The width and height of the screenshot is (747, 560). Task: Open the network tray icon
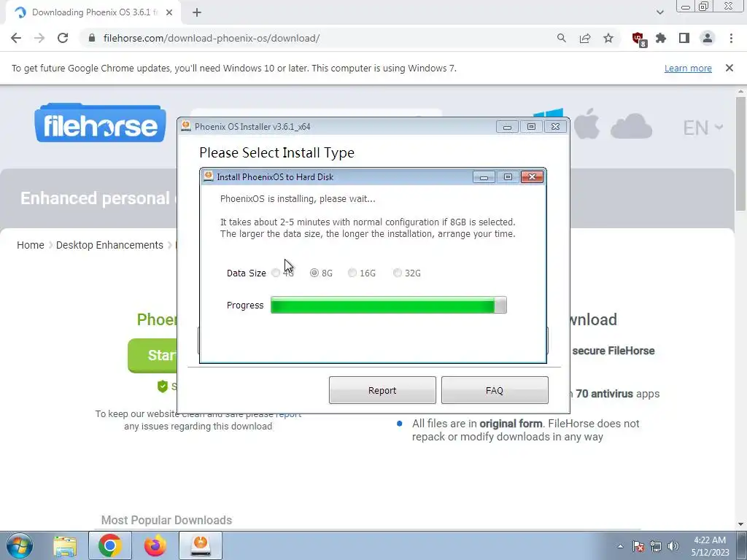(656, 546)
